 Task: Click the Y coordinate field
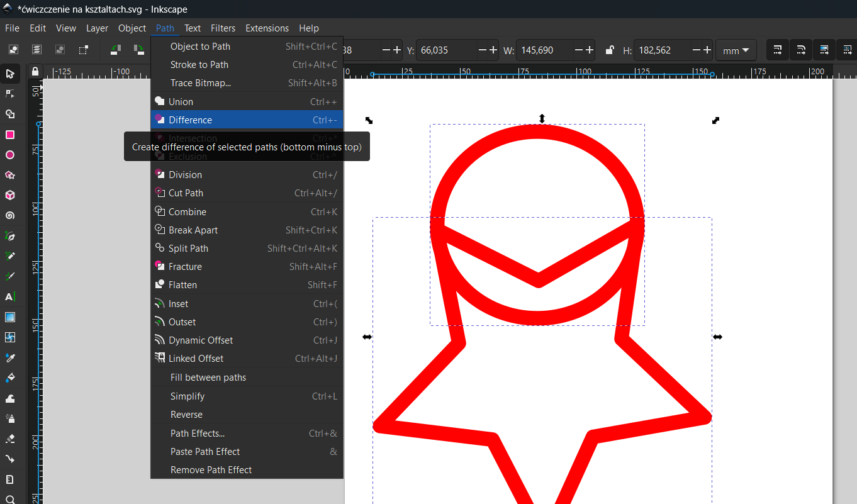pos(447,50)
